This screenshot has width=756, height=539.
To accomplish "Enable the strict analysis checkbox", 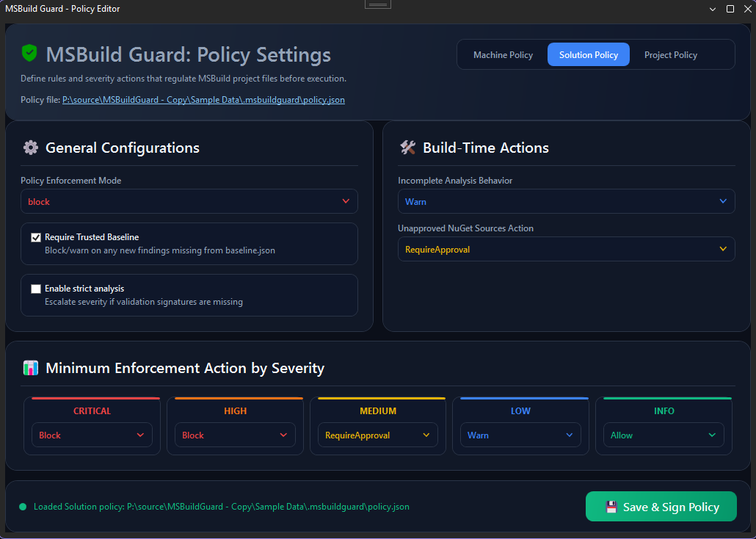I will coord(36,289).
